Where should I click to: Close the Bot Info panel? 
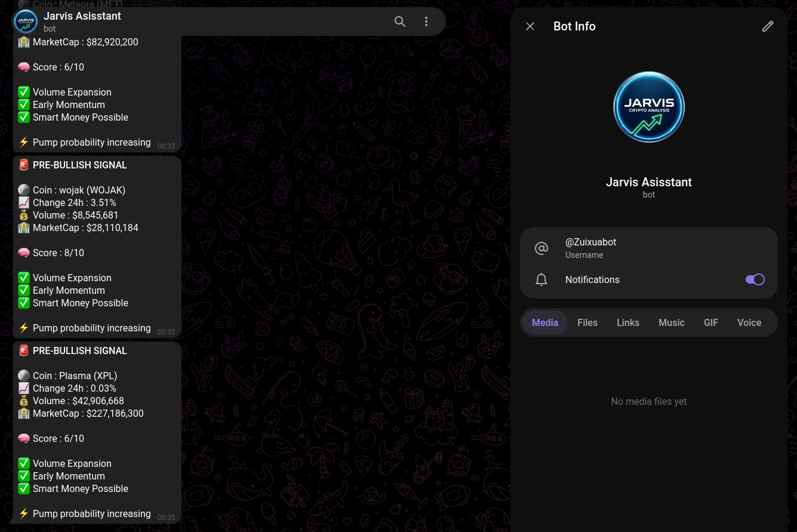point(530,26)
